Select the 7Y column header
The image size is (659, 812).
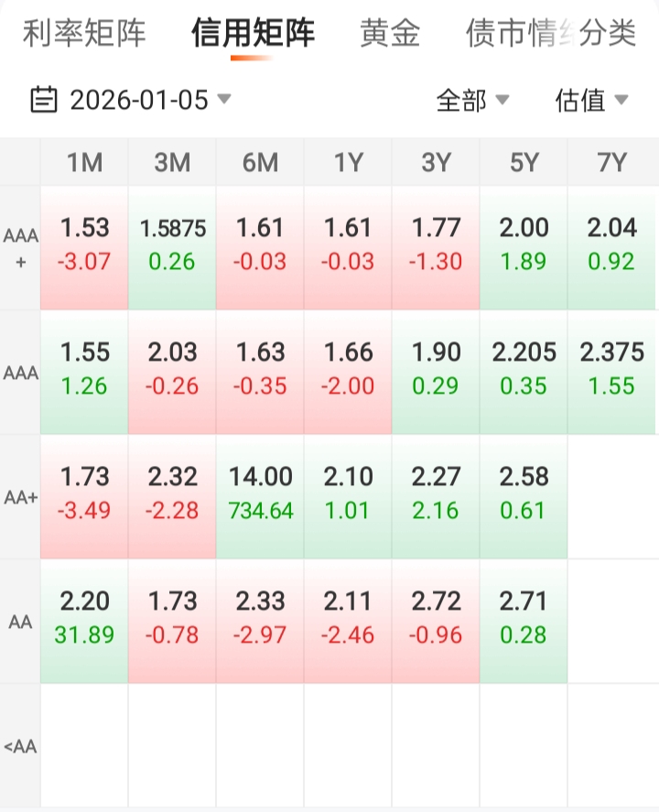612,163
